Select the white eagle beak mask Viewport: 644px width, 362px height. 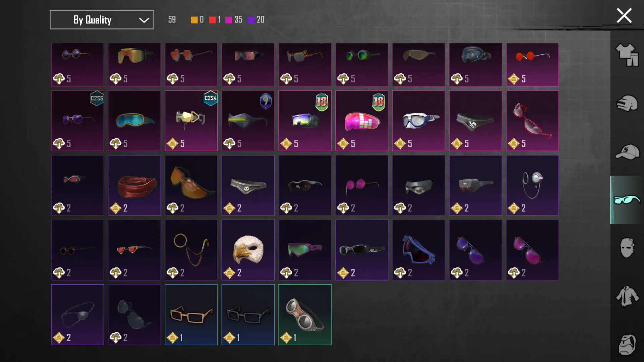248,250
